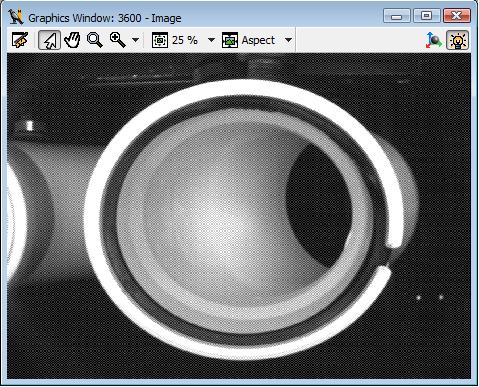
Task: Minimize the Graphics Window
Action: 397,16
